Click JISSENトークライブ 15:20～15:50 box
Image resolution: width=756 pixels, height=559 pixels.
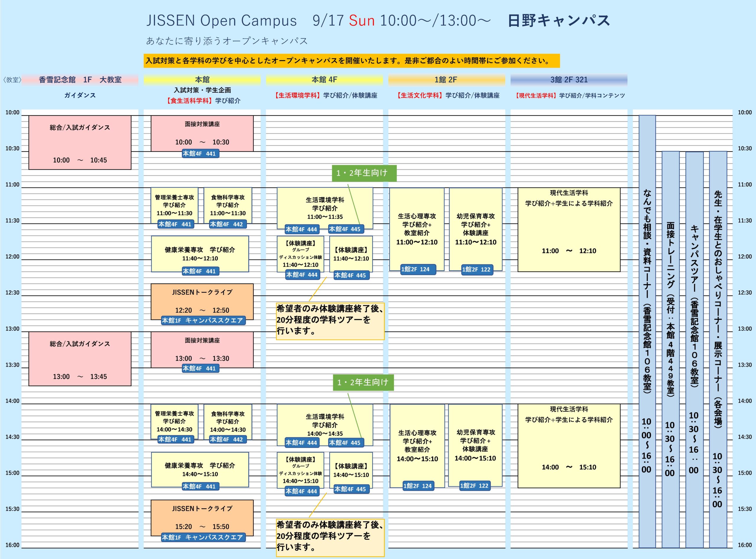[202, 518]
